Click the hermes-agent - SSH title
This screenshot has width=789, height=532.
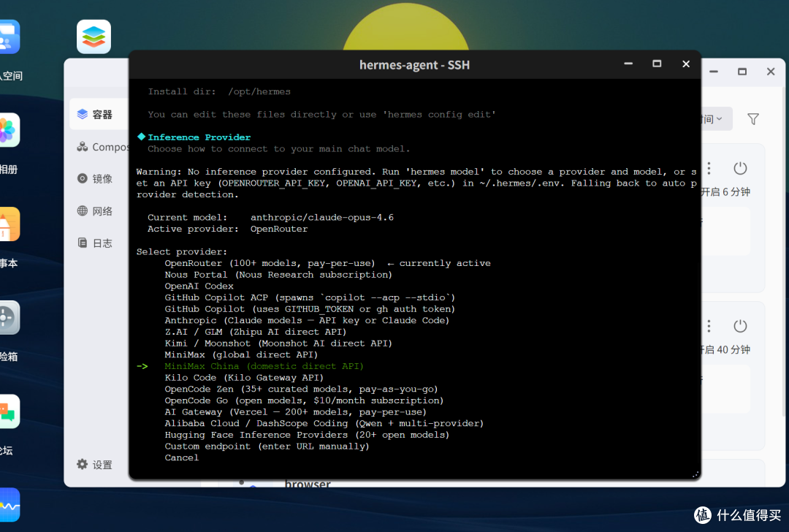point(415,65)
